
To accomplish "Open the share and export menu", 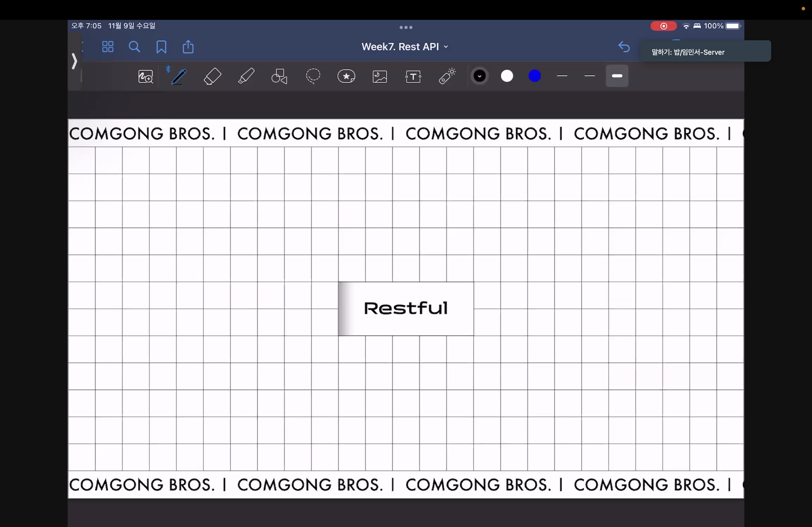I will (x=188, y=47).
